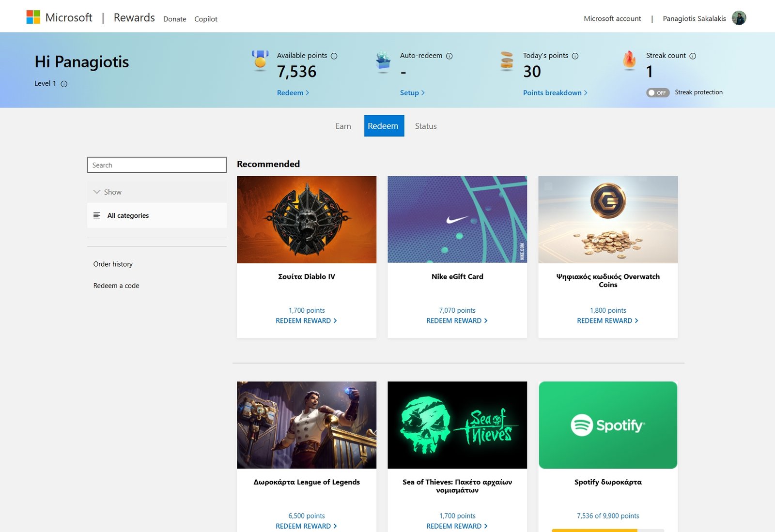Click Setup link under Auto-redeem
This screenshot has height=532, width=775.
pyautogui.click(x=412, y=92)
